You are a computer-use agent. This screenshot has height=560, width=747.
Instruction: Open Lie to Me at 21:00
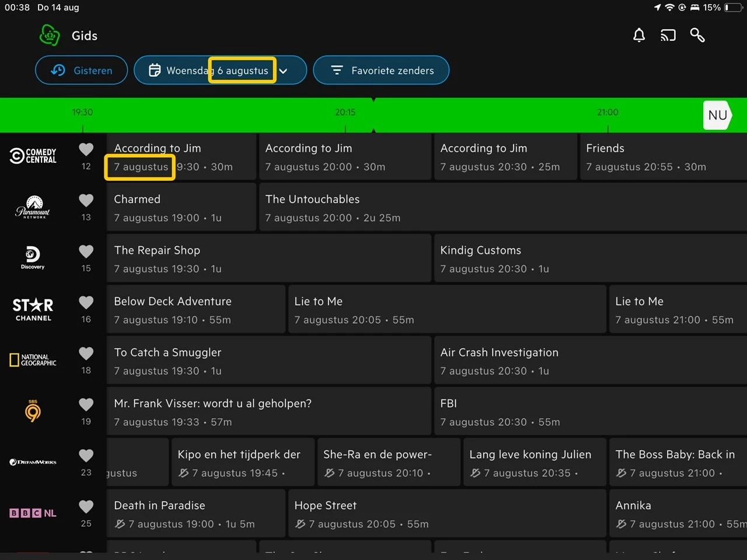[x=678, y=310]
